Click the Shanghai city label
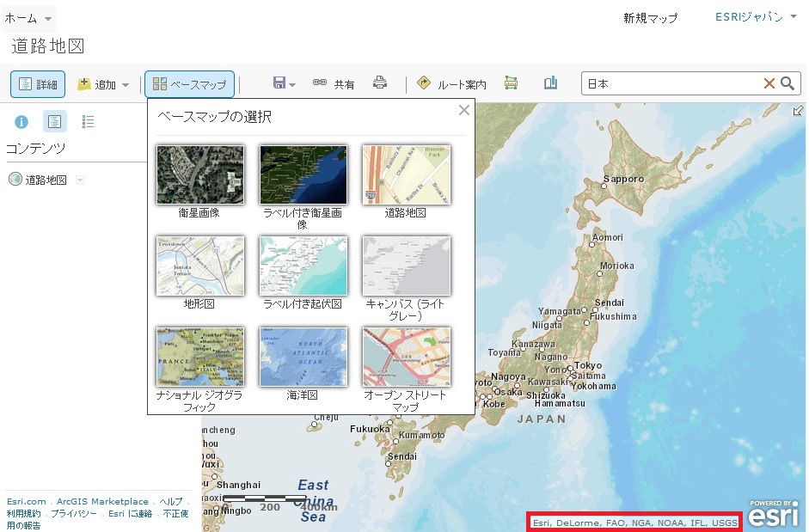This screenshot has width=809, height=532. [x=238, y=485]
